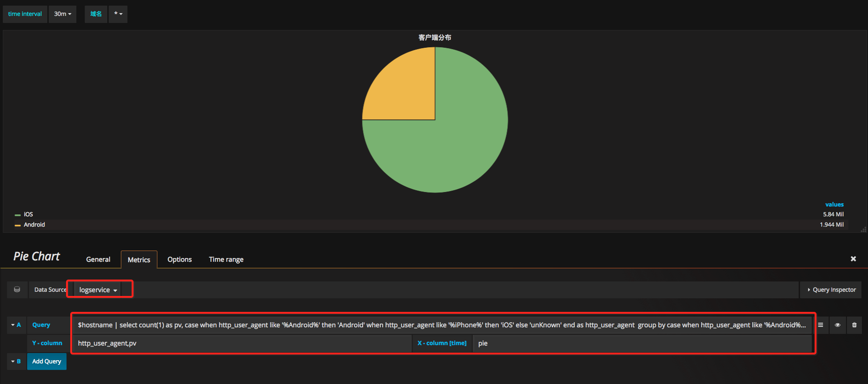Image resolution: width=868 pixels, height=384 pixels.
Task: Sort legend by values header
Action: (834, 205)
